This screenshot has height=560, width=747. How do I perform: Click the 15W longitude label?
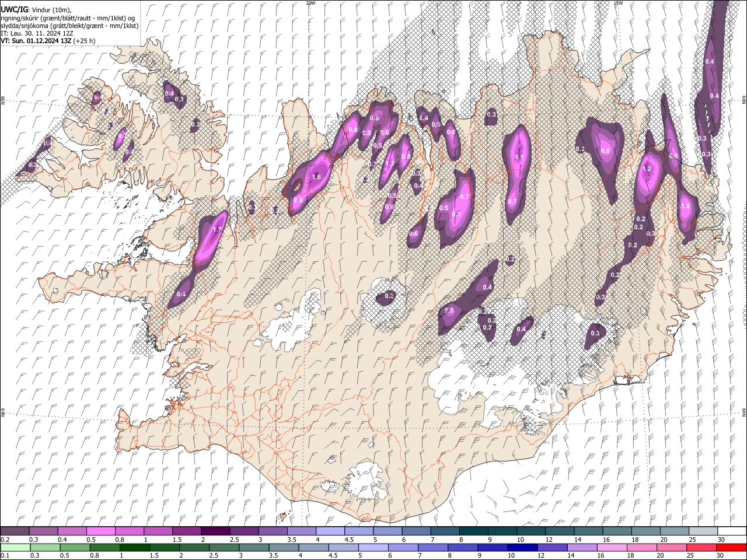tap(618, 3)
